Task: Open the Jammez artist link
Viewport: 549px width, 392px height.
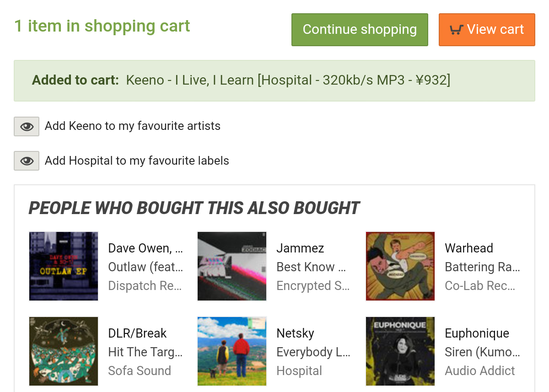Action: (300, 248)
